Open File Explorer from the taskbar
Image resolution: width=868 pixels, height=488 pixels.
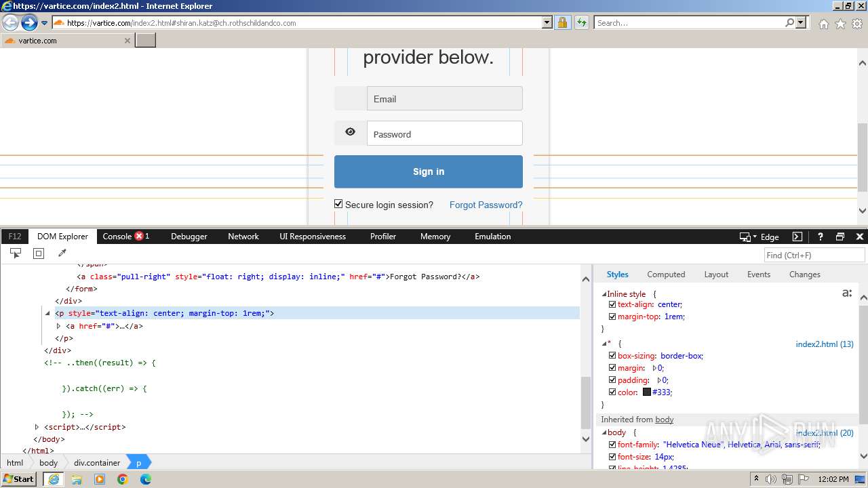[77, 479]
